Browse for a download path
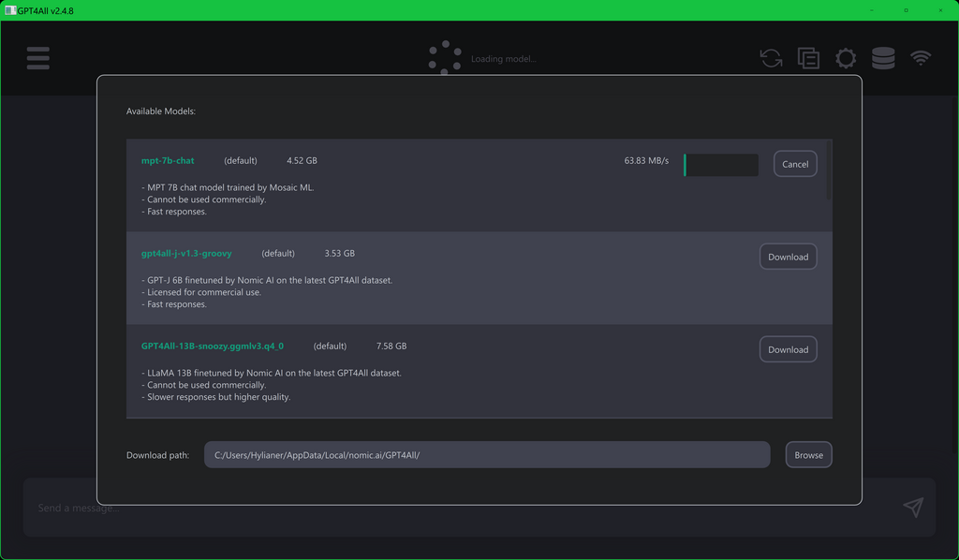959x560 pixels. point(808,455)
